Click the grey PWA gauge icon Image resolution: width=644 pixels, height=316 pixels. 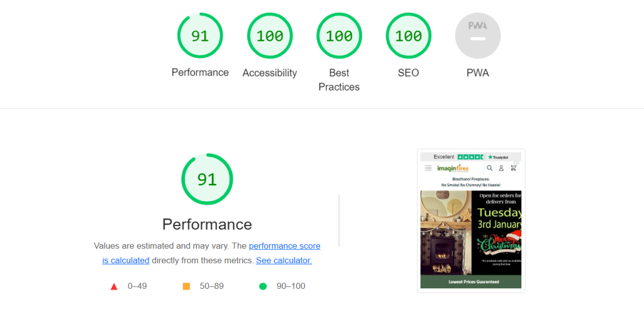click(x=478, y=35)
